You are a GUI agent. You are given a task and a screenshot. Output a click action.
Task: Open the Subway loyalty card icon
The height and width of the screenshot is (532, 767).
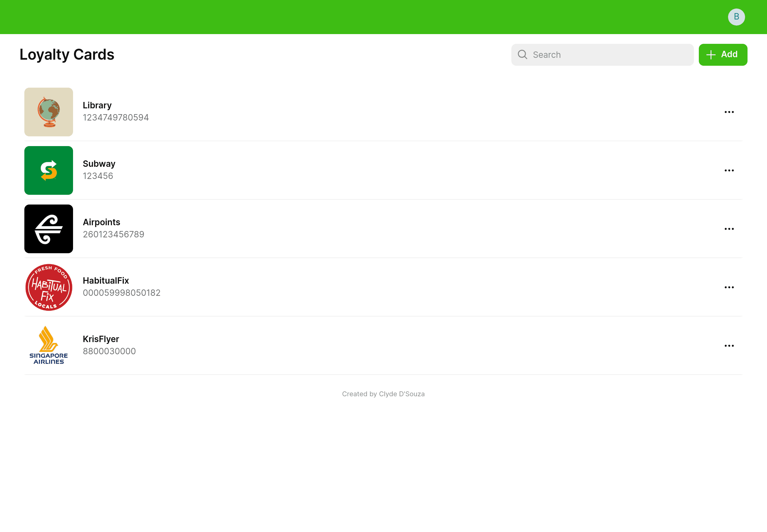tap(48, 170)
